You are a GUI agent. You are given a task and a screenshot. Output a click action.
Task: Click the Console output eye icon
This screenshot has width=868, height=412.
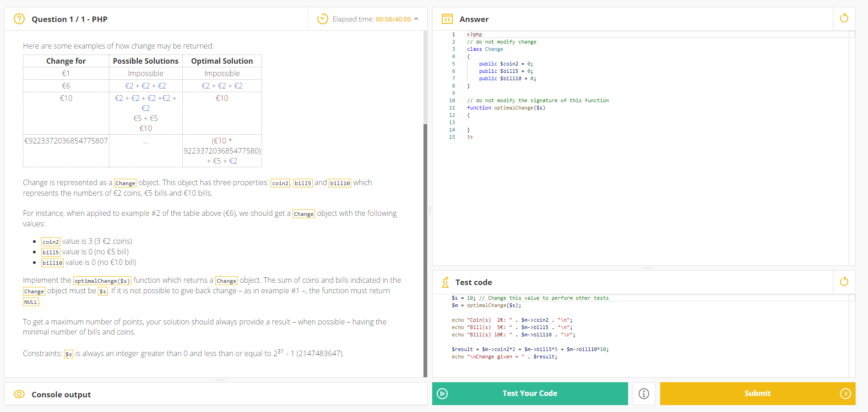click(19, 394)
